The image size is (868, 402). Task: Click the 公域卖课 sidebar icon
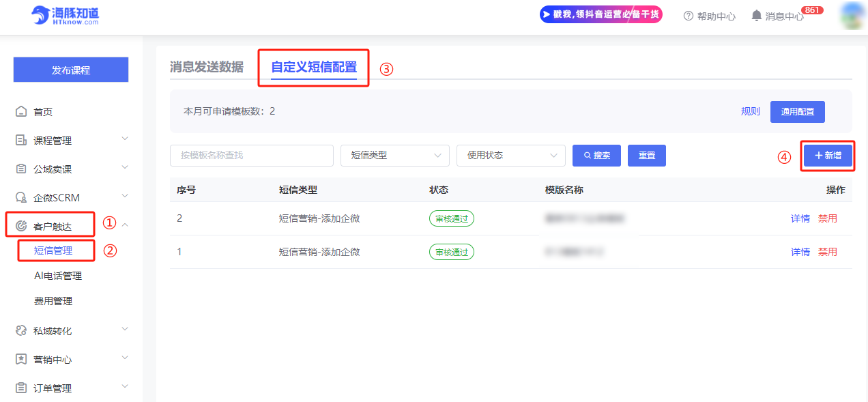pyautogui.click(x=21, y=169)
